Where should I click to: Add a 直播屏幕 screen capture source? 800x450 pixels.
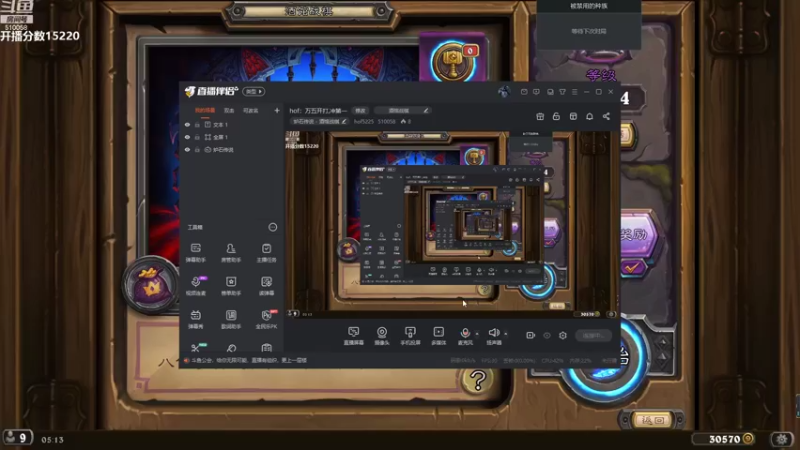tap(353, 336)
